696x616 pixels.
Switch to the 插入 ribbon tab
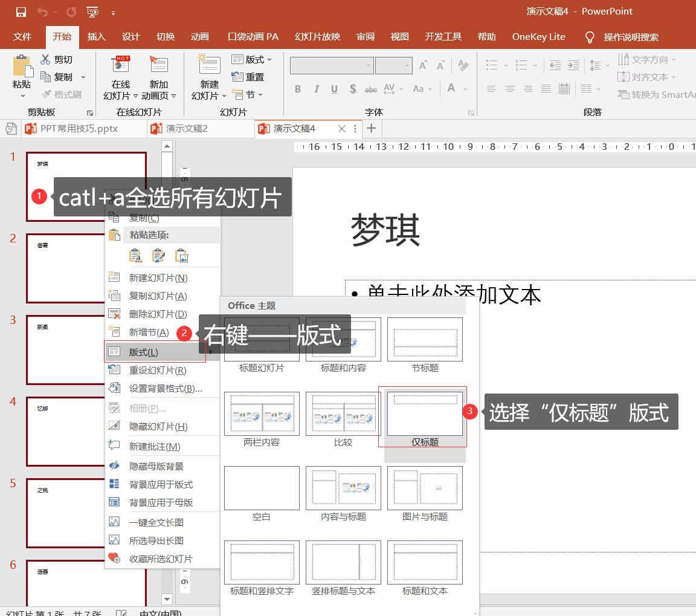click(x=96, y=36)
